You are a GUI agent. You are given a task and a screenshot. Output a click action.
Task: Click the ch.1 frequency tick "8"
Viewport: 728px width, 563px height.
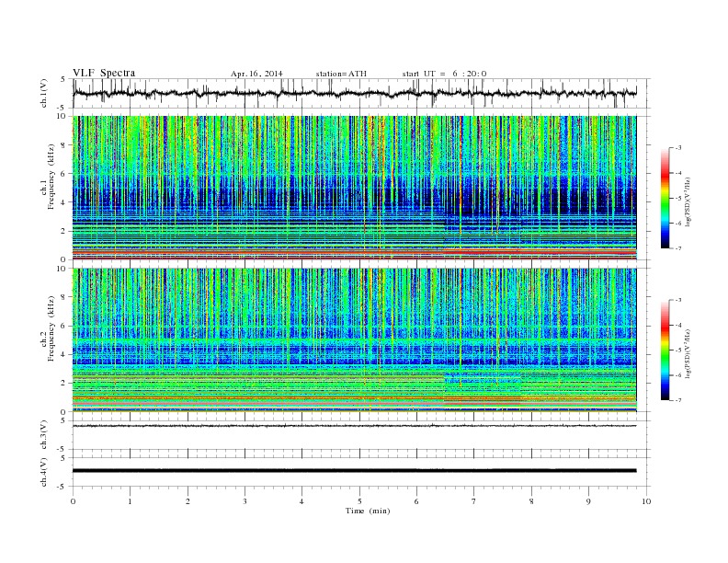point(63,145)
